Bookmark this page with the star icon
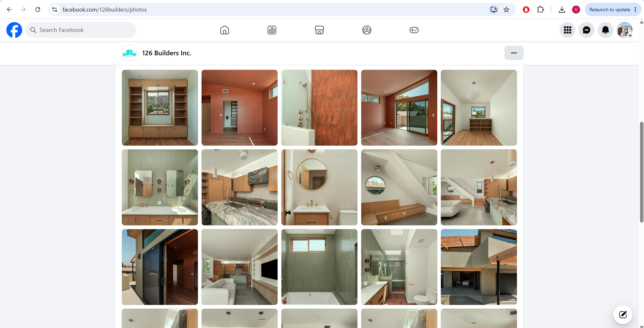The height and width of the screenshot is (328, 644). pos(506,10)
